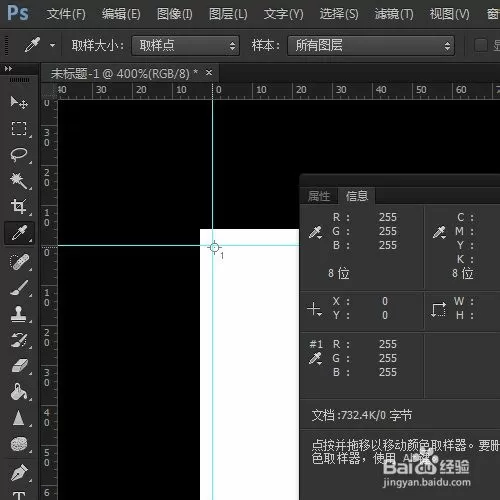The width and height of the screenshot is (500, 500).
Task: Select the History Brush tool
Action: 19,340
